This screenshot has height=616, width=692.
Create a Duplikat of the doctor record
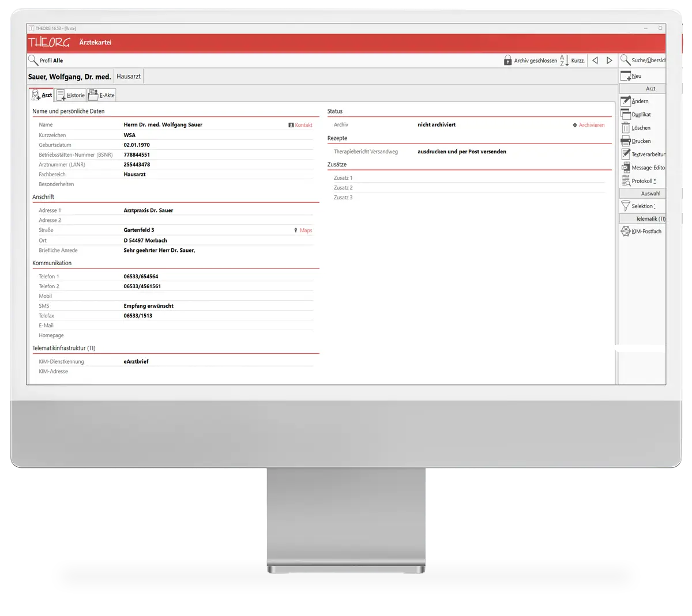click(626, 115)
